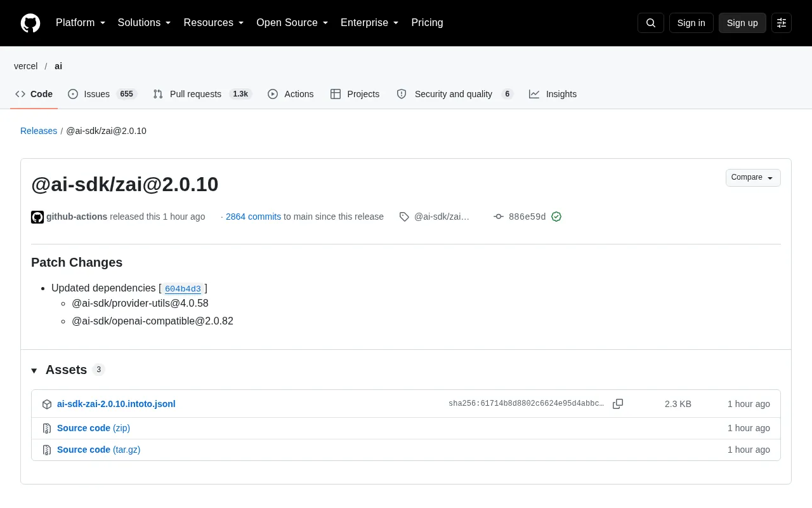This screenshot has height=508, width=812.
Task: Open the Security and quality tab
Action: (454, 94)
